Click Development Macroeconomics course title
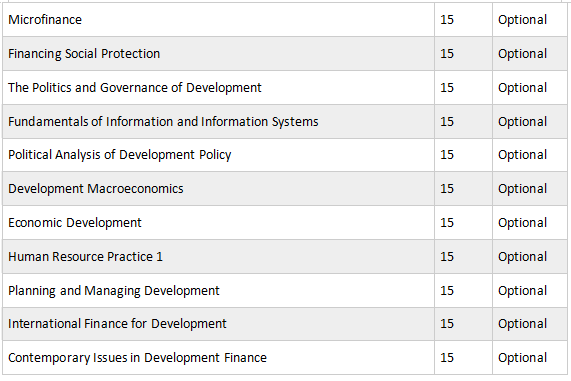This screenshot has width=571, height=381. click(96, 189)
